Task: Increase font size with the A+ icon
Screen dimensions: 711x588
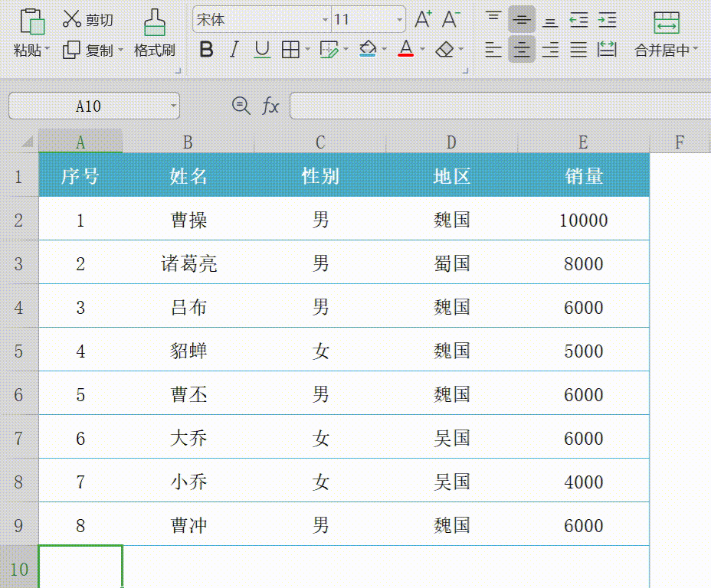Action: [x=422, y=20]
